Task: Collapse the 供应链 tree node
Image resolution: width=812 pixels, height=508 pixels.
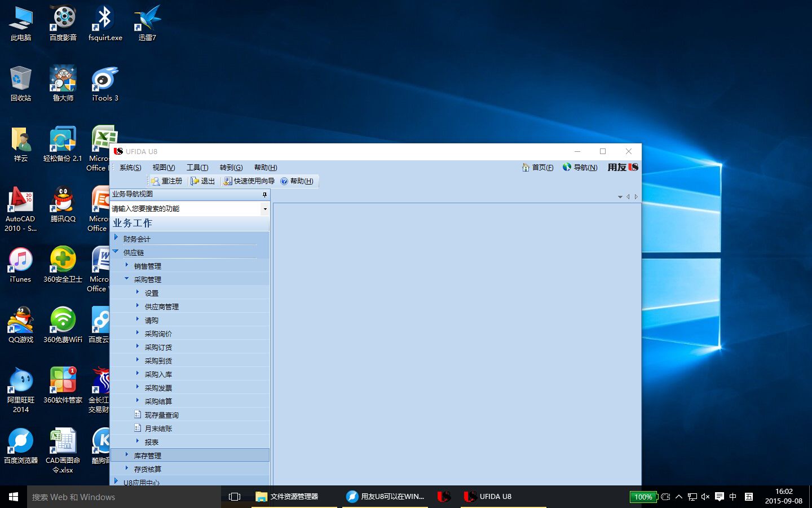Action: click(x=116, y=252)
